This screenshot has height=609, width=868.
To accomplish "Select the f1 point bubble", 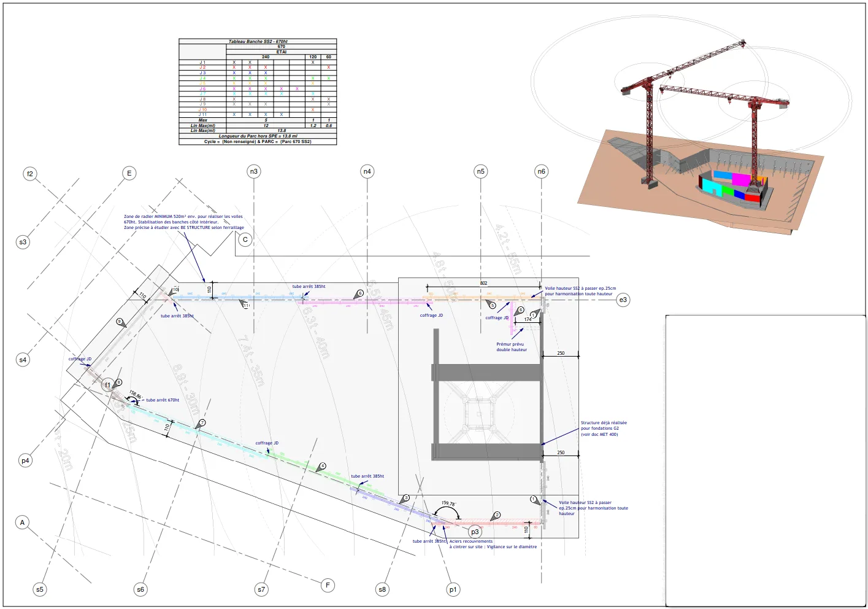I will pos(108,385).
